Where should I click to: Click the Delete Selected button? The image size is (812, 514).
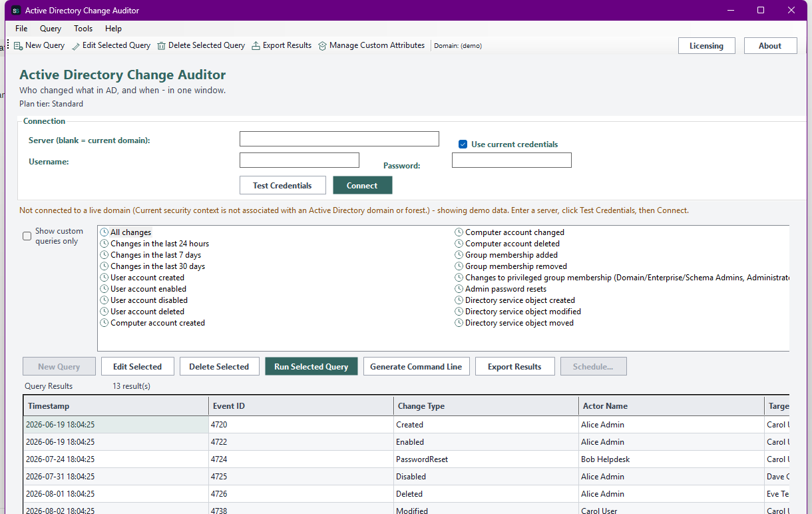tap(219, 366)
